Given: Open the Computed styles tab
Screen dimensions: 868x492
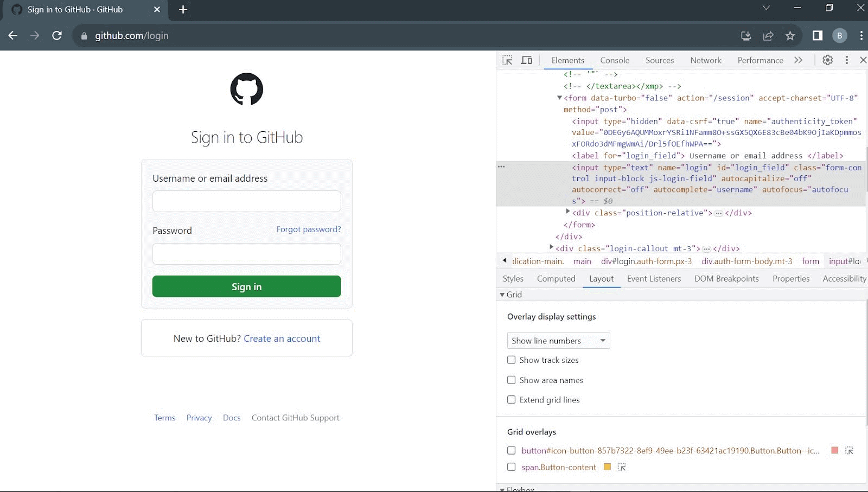Looking at the screenshot, I should [x=556, y=278].
